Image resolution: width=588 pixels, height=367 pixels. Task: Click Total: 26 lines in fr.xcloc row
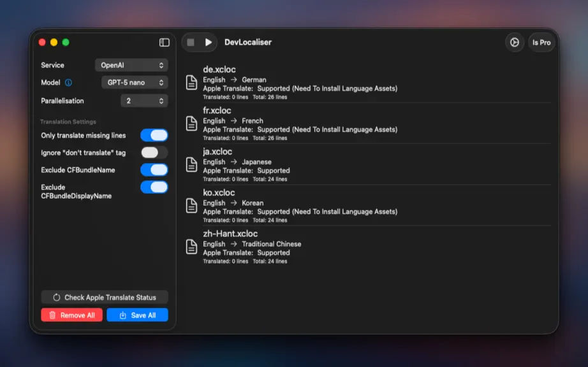pyautogui.click(x=270, y=138)
